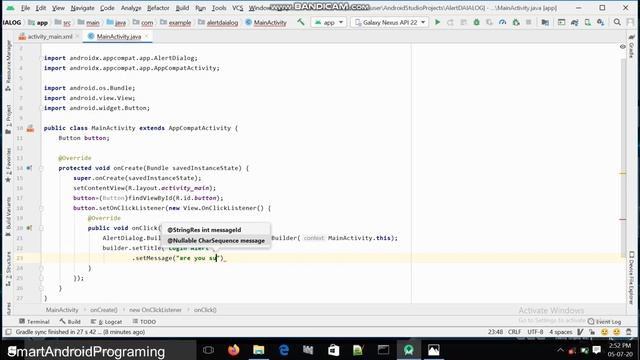
Task: Click Attach Debugger to Android Process icon
Action: tap(516, 22)
